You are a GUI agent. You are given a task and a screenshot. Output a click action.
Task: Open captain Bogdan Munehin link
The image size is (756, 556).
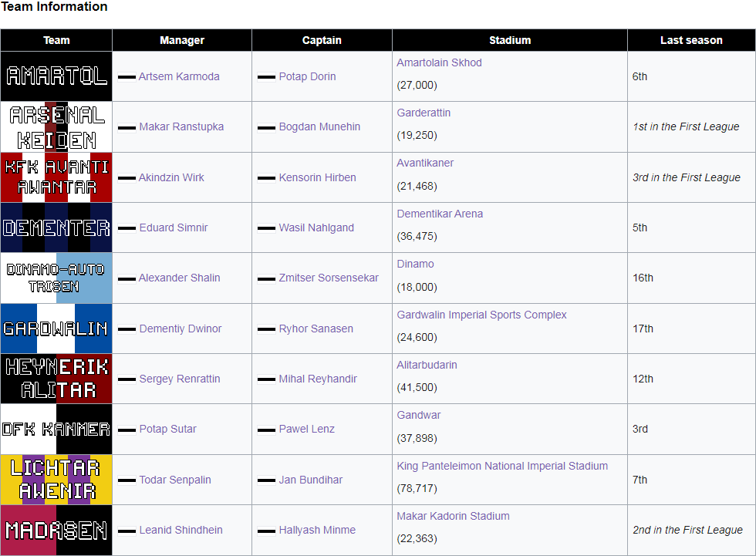click(x=319, y=126)
